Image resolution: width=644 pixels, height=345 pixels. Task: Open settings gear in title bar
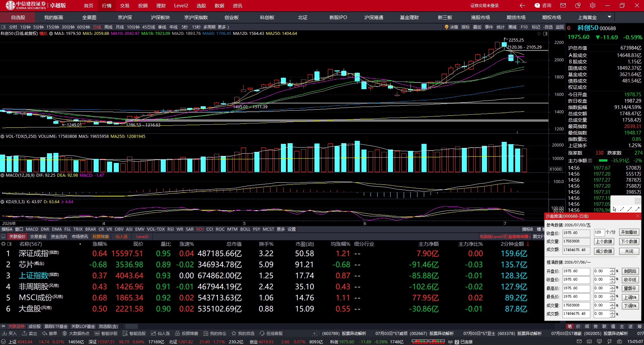pos(593,5)
